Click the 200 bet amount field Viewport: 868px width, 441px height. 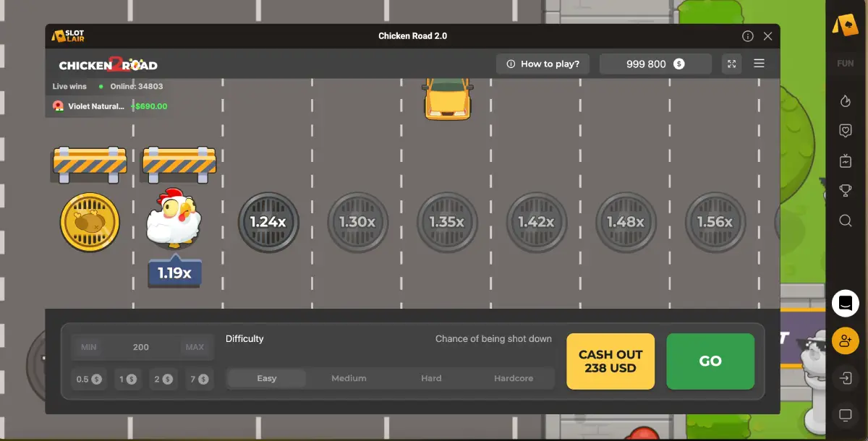[142, 347]
